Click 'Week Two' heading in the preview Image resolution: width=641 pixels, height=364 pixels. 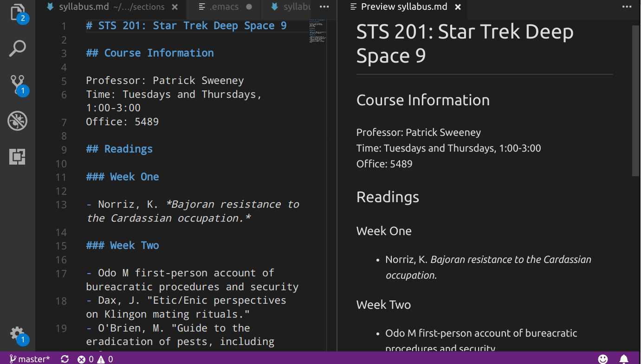(383, 305)
